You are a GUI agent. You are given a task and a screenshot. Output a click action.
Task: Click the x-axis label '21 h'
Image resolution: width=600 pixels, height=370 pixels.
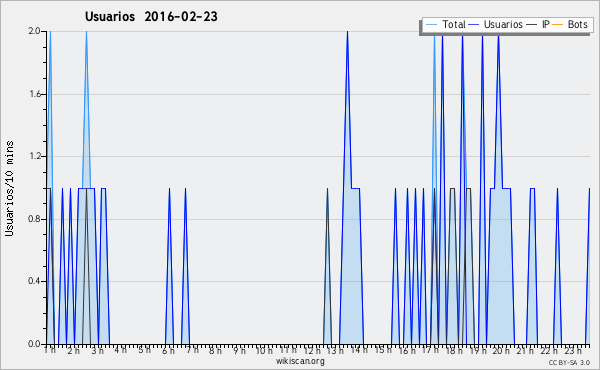point(525,350)
